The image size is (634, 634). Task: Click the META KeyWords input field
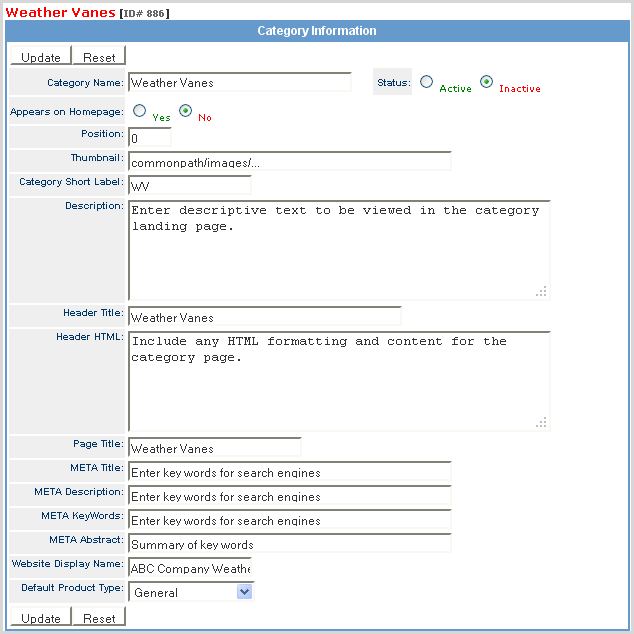[289, 520]
